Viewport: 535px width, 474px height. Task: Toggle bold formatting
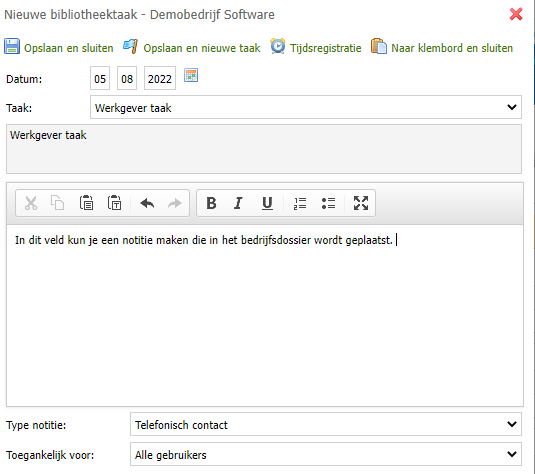(x=211, y=203)
